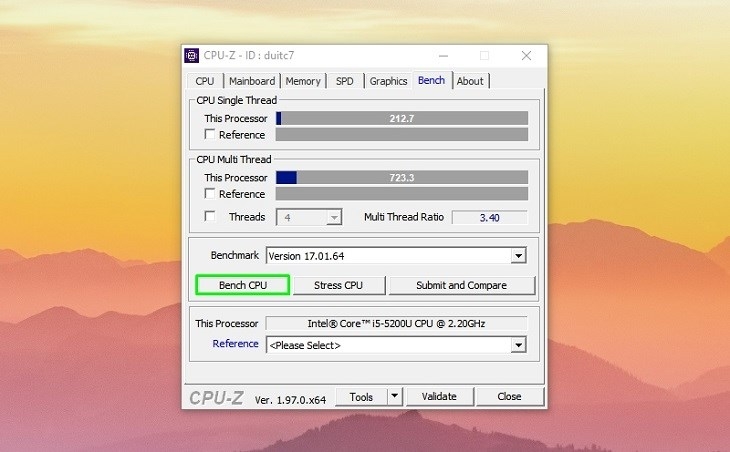
Task: Enable the Multi Thread Reference checkbox
Action: coord(210,194)
